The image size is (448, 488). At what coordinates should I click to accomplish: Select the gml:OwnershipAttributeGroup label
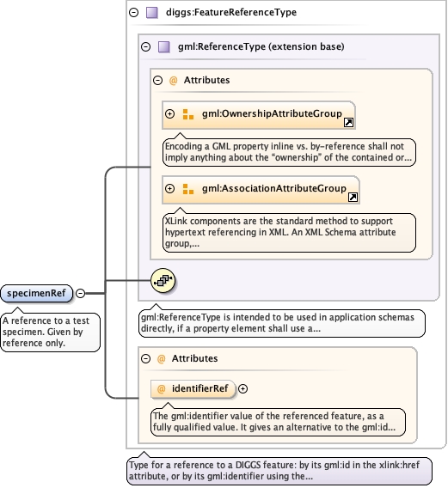(x=272, y=113)
